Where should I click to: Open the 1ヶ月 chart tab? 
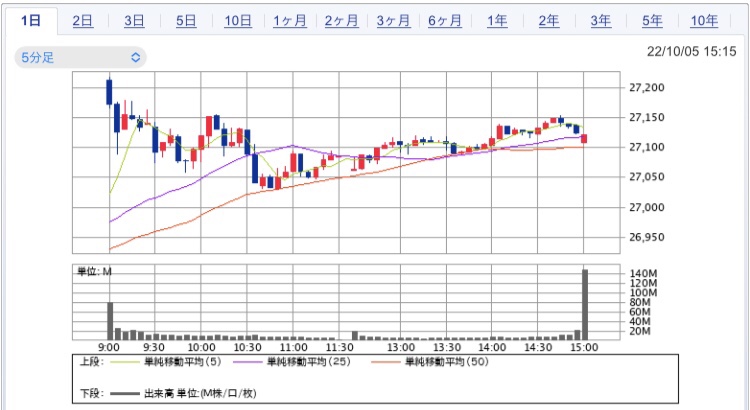(290, 21)
